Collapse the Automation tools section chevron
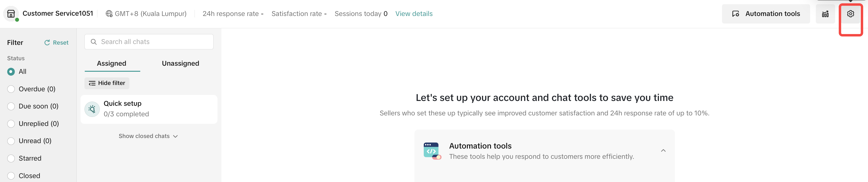Screen dimensions: 868x182 [x=663, y=151]
